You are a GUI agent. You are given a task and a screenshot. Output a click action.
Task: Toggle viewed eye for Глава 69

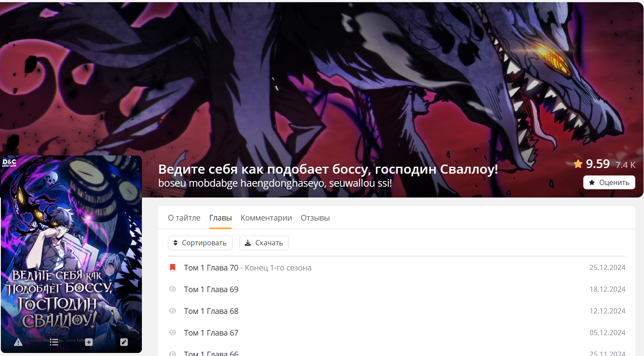172,289
